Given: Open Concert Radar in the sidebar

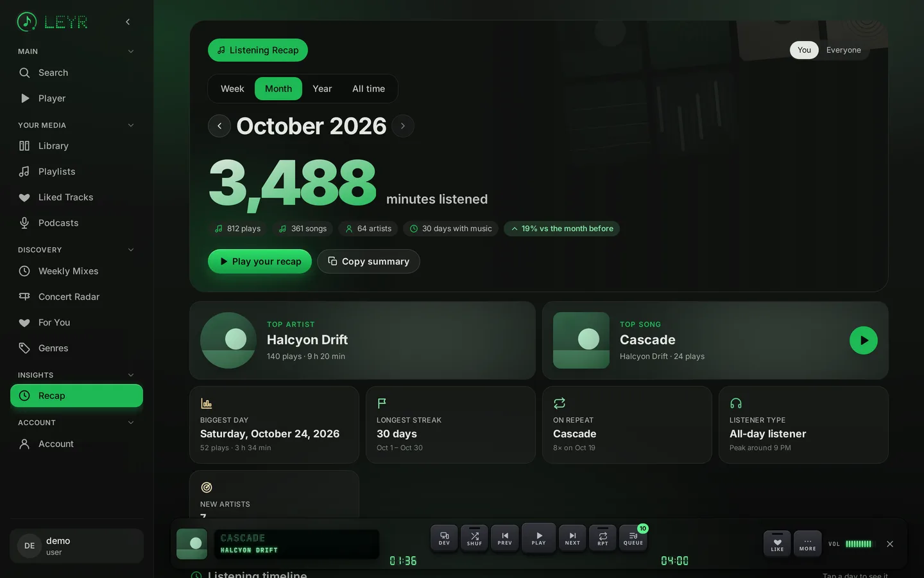Looking at the screenshot, I should pyautogui.click(x=76, y=297).
